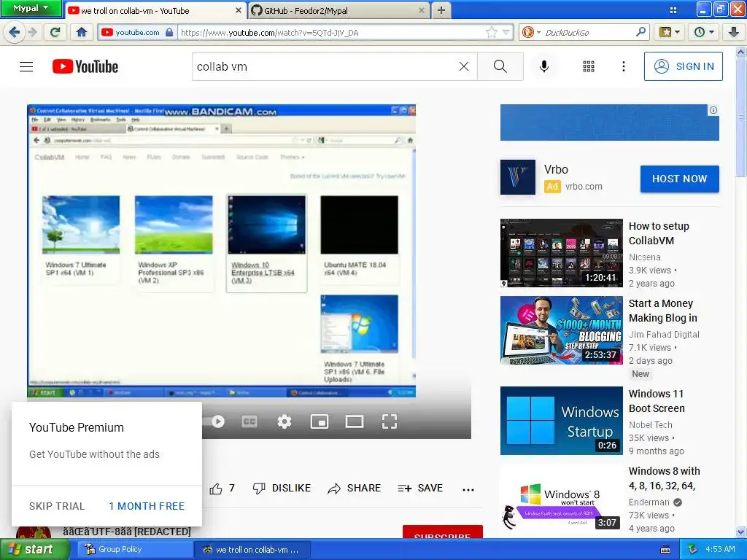Click the HOST NOW ad button
747x560 pixels.
click(679, 179)
